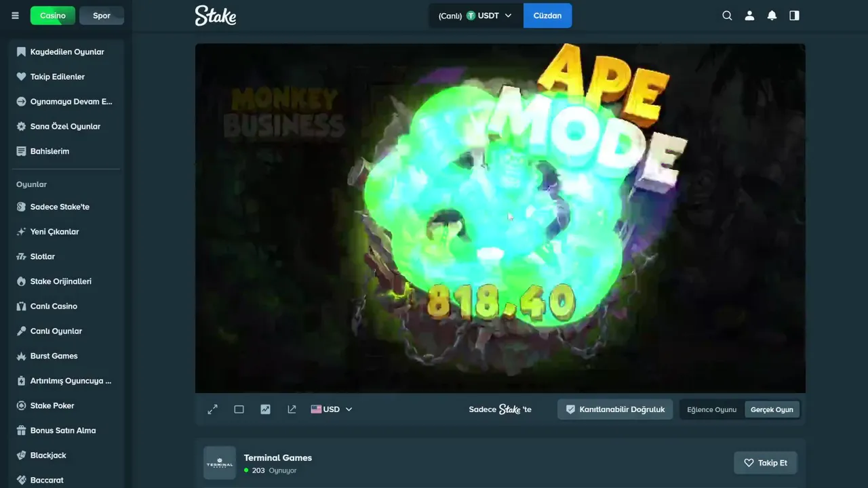Click the Stake Orijinalleri flame icon
Image resolution: width=868 pixels, height=488 pixels.
21,281
